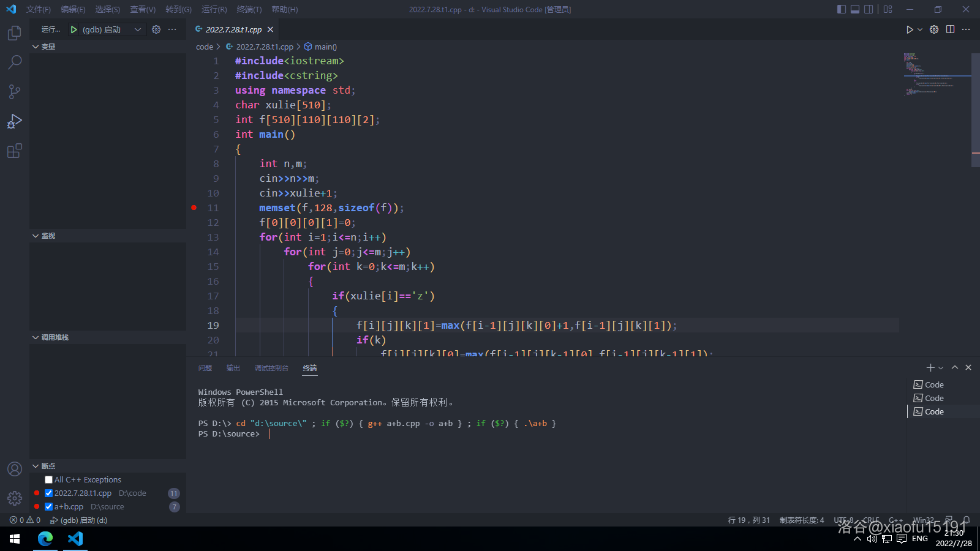
Task: Open Windows Start menu
Action: pos(15,539)
